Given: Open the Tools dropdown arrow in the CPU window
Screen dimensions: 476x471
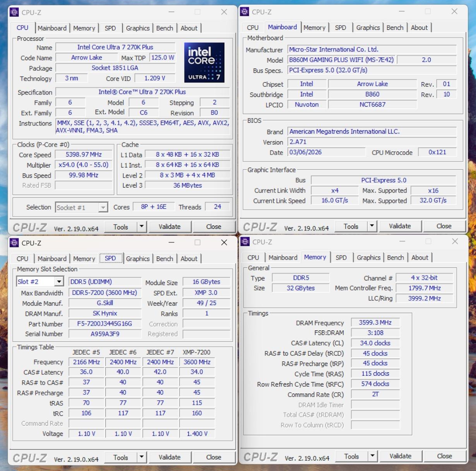Looking at the screenshot, I should 141,226.
